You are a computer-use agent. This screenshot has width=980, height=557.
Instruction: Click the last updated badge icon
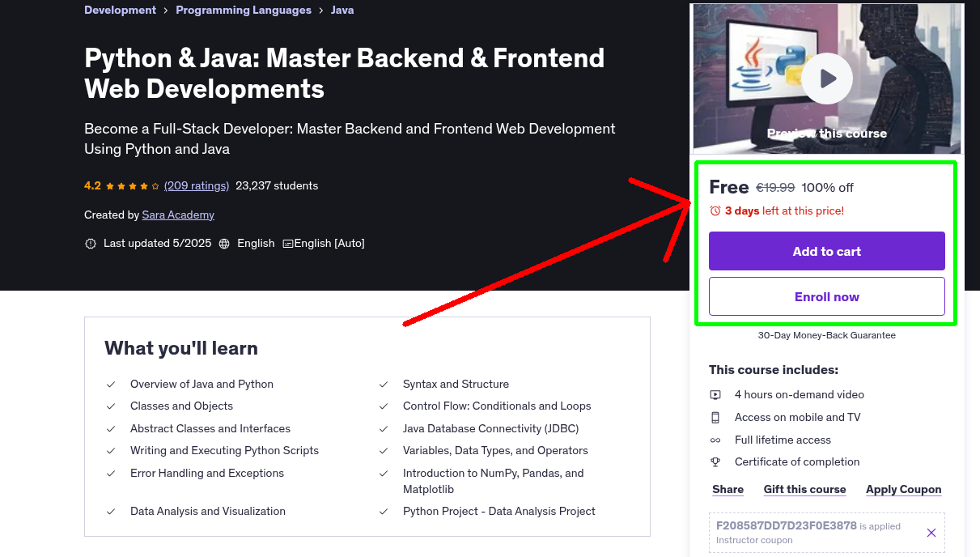point(91,244)
